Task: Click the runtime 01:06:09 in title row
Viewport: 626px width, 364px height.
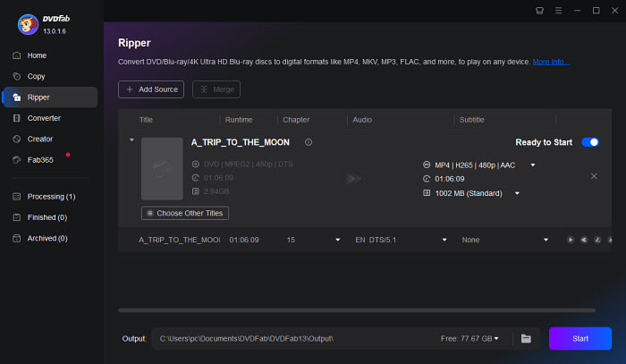Action: point(244,240)
